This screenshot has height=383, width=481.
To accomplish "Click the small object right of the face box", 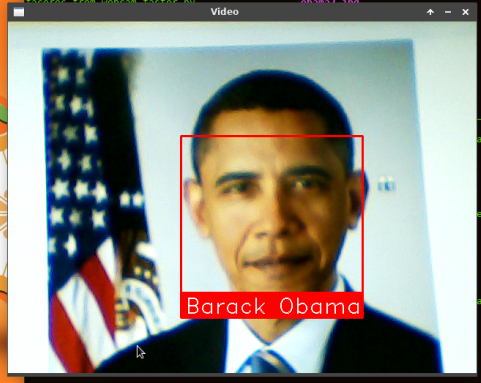I will tap(387, 184).
